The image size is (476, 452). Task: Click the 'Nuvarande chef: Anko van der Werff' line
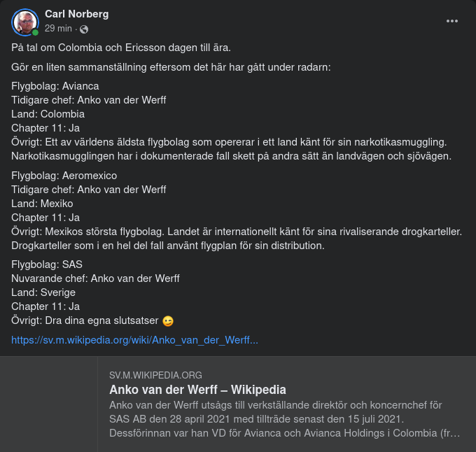(x=96, y=278)
